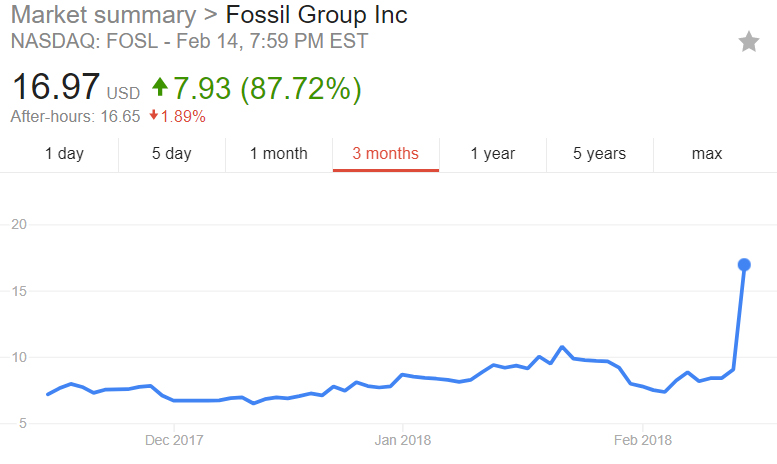Image resolution: width=777 pixels, height=464 pixels.
Task: Click the star favorite icon
Action: [x=749, y=42]
